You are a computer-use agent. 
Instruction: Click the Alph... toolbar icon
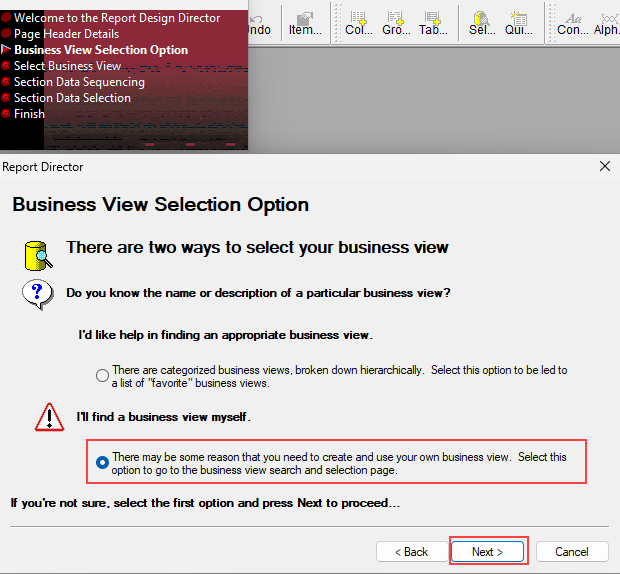point(607,25)
